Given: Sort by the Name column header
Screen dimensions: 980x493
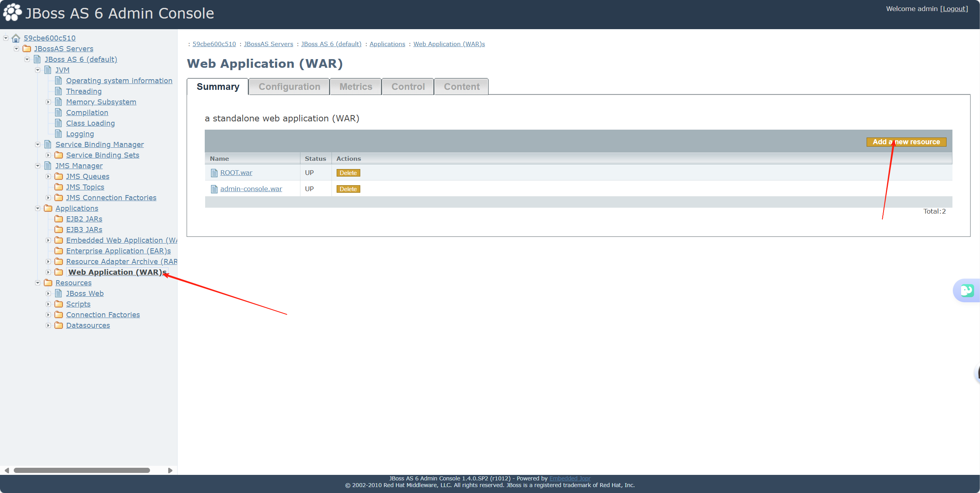Looking at the screenshot, I should tap(219, 158).
